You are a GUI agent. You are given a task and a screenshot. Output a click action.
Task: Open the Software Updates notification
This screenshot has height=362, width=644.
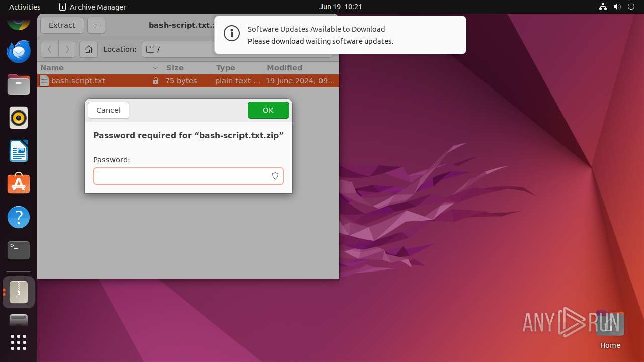(x=340, y=35)
